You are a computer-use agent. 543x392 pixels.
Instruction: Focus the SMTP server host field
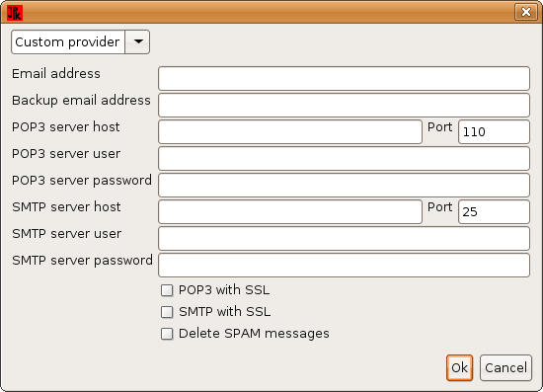click(x=290, y=211)
